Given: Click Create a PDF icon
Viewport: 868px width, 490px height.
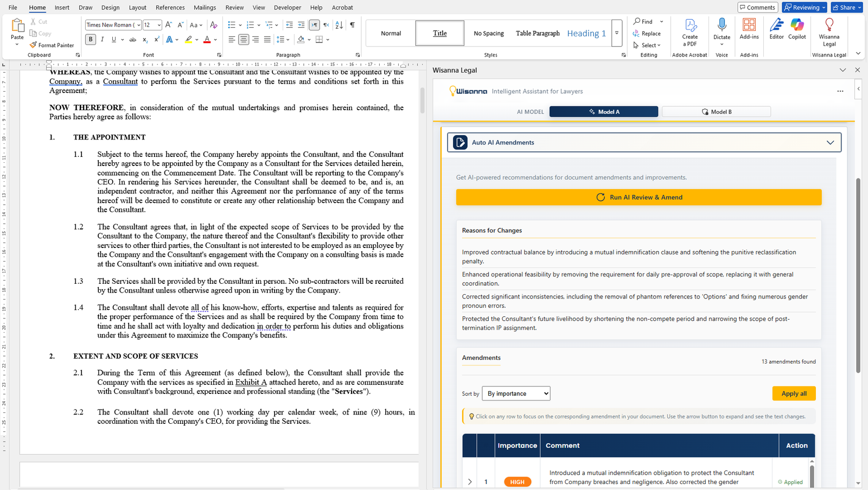Looking at the screenshot, I should tap(690, 26).
